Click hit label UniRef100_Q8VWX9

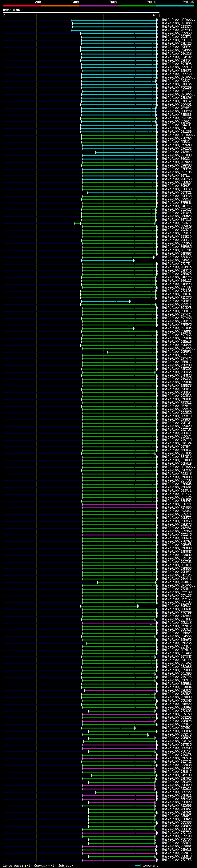click(176, 226)
